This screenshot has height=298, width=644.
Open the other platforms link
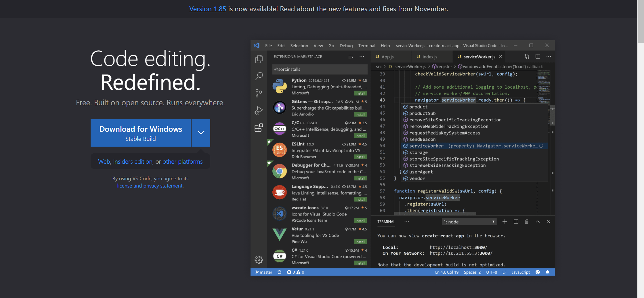[x=183, y=162]
